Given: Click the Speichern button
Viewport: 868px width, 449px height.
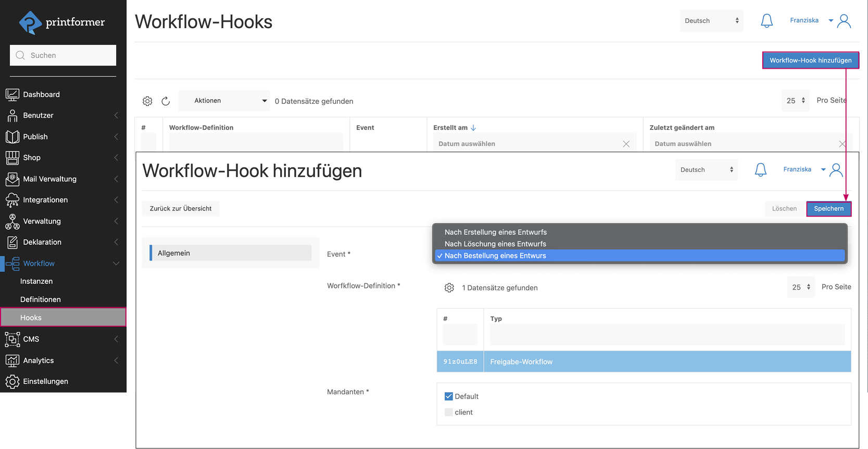Looking at the screenshot, I should pos(828,208).
